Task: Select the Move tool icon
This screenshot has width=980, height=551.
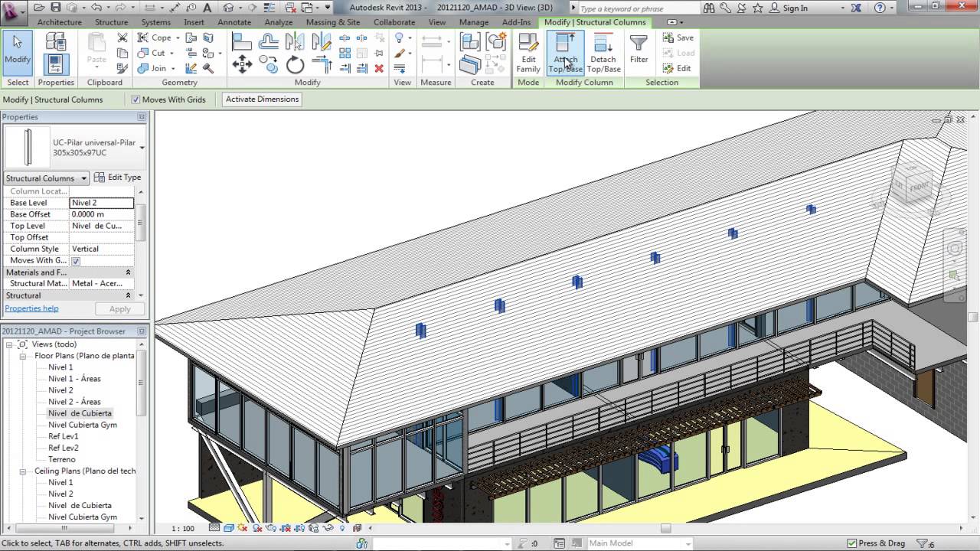Action: [x=242, y=64]
